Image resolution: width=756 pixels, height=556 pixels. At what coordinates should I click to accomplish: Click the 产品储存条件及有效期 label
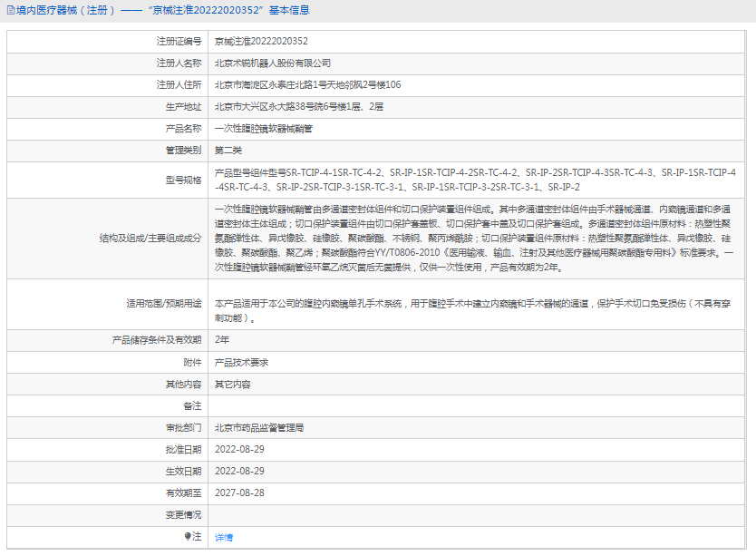pos(157,340)
